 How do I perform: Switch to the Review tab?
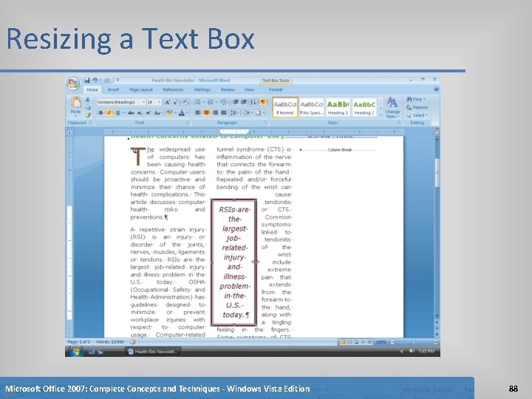pyautogui.click(x=228, y=89)
